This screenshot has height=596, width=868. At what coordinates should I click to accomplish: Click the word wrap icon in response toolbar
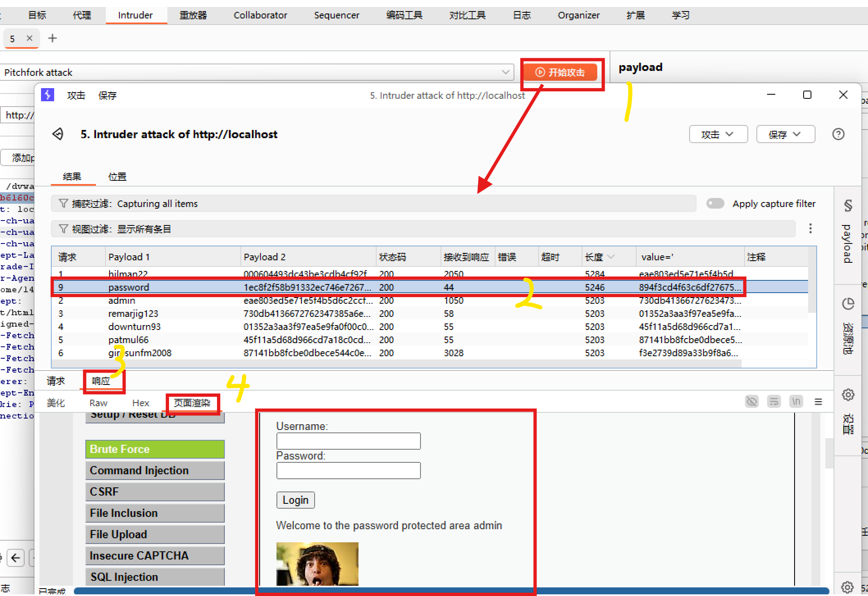(774, 401)
